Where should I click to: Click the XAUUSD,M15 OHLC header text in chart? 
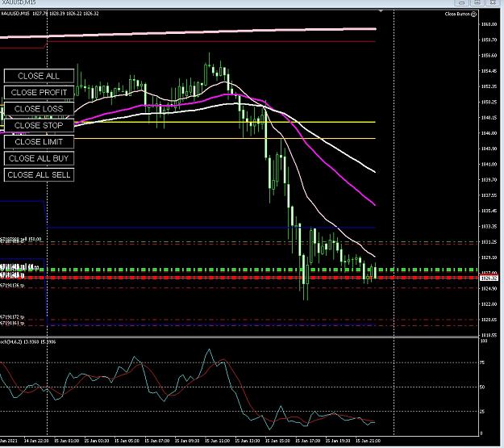[50, 14]
